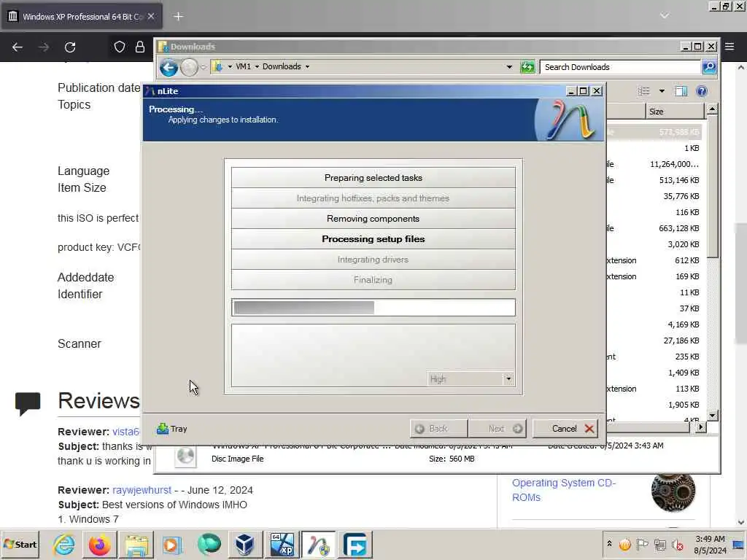The height and width of the screenshot is (560, 747).
Task: Change the view using the Views icon
Action: point(644,91)
